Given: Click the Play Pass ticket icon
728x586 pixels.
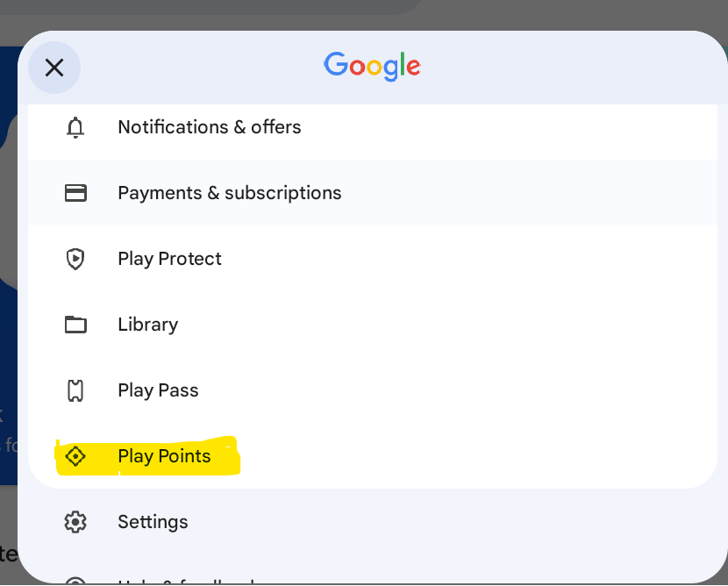Looking at the screenshot, I should click(x=75, y=390).
